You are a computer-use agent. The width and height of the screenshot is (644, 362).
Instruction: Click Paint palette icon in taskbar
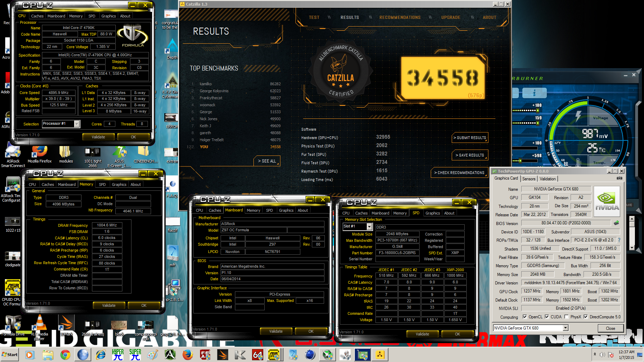click(x=153, y=355)
